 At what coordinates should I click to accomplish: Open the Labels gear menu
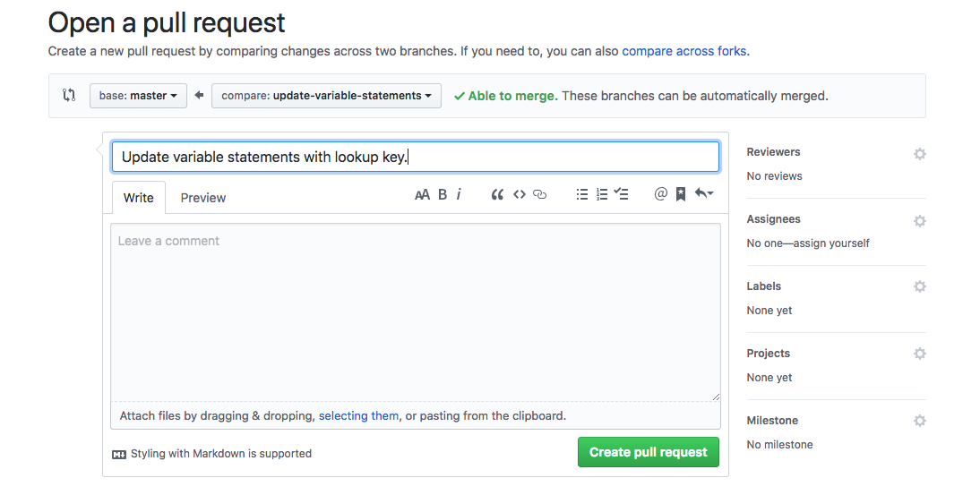[919, 286]
